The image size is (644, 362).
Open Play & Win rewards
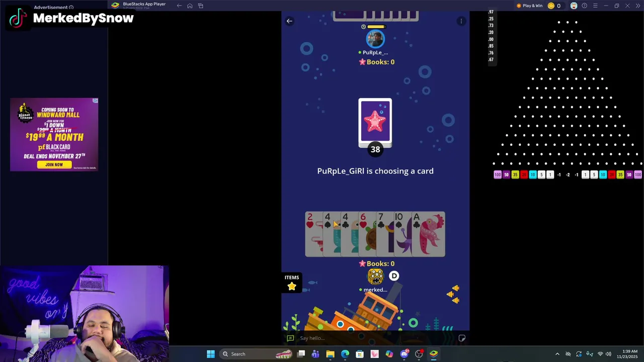click(529, 6)
